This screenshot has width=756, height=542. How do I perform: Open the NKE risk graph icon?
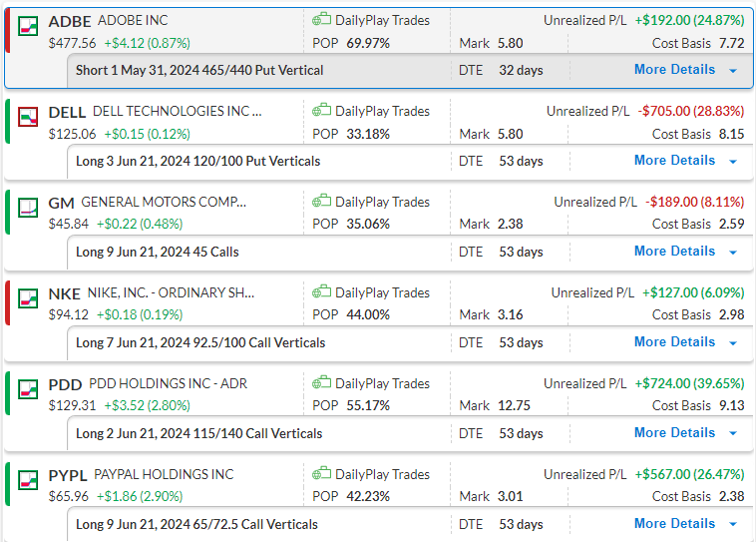coord(28,298)
